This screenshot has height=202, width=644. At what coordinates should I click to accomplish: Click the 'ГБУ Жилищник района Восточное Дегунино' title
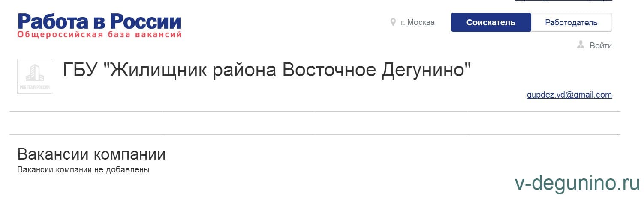[x=267, y=70]
